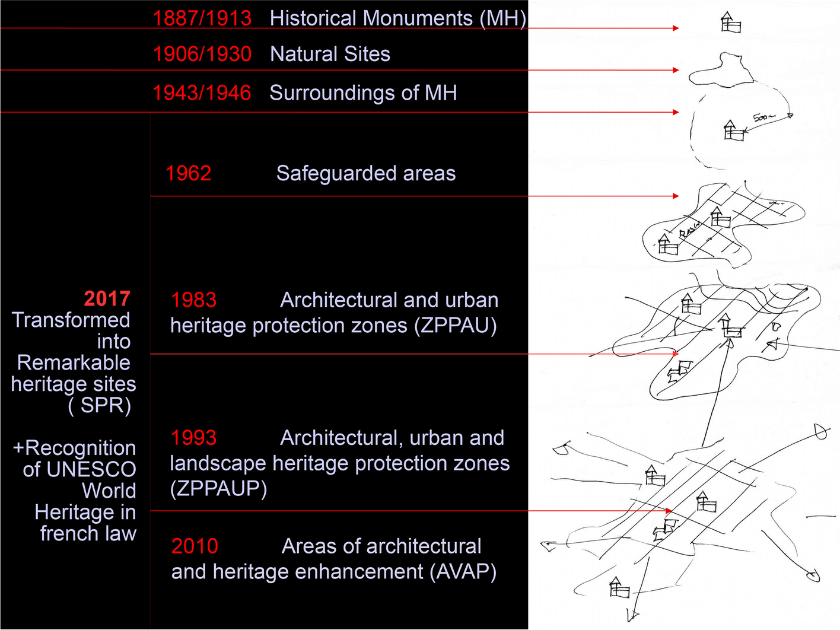Image resolution: width=840 pixels, height=630 pixels.
Task: Click the '1962' year text
Action: coord(189,173)
